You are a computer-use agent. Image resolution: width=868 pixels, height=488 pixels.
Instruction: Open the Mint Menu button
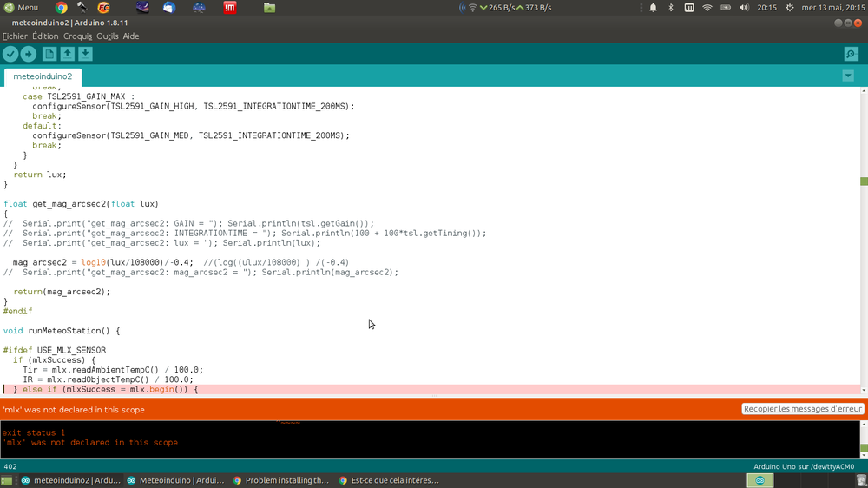pyautogui.click(x=21, y=7)
